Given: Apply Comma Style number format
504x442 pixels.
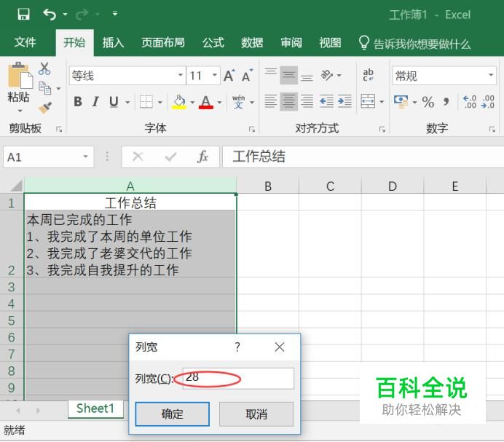Looking at the screenshot, I should click(446, 102).
